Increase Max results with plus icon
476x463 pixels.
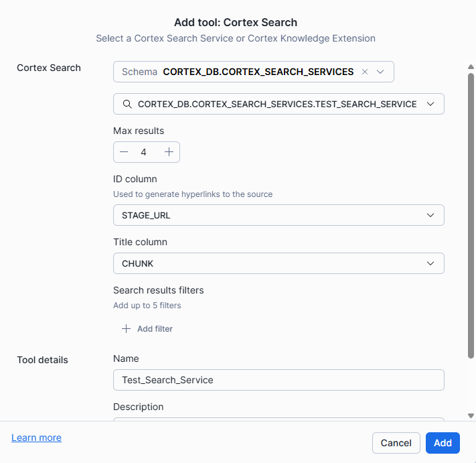169,152
